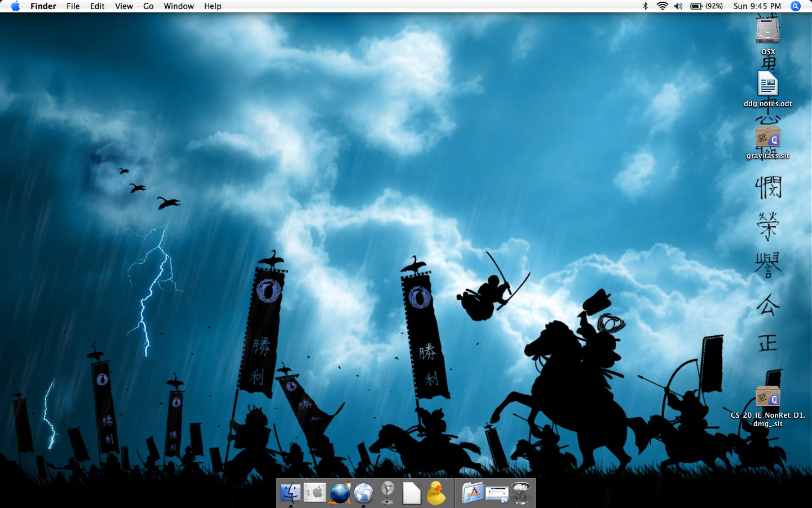The height and width of the screenshot is (508, 812).
Task: Open the Wi-Fi status menu
Action: pos(663,6)
